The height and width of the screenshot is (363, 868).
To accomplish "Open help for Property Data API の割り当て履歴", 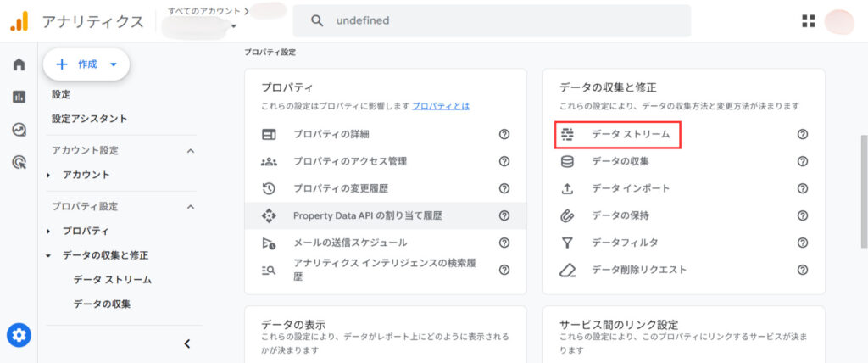I will click(x=504, y=215).
